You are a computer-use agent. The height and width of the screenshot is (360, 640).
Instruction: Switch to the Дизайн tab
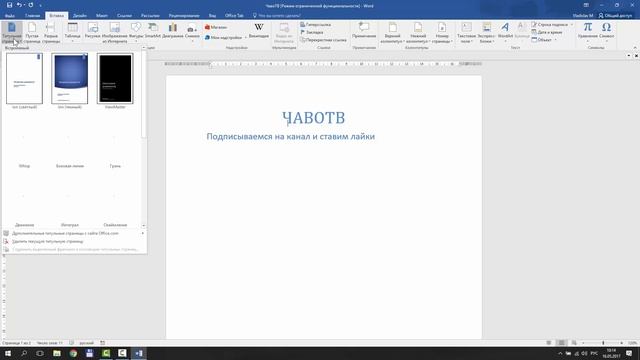pyautogui.click(x=80, y=16)
